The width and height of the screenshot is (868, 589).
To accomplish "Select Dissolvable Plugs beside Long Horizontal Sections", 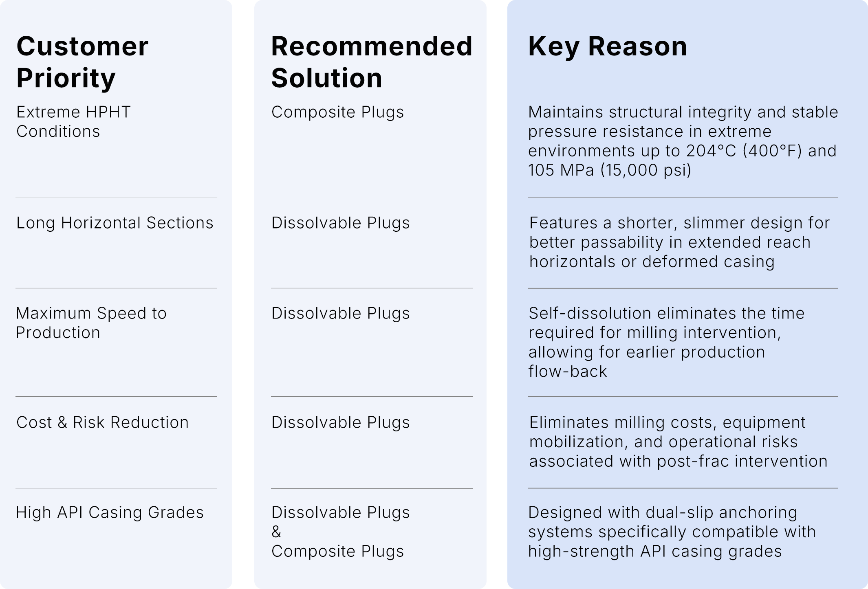I will (340, 223).
